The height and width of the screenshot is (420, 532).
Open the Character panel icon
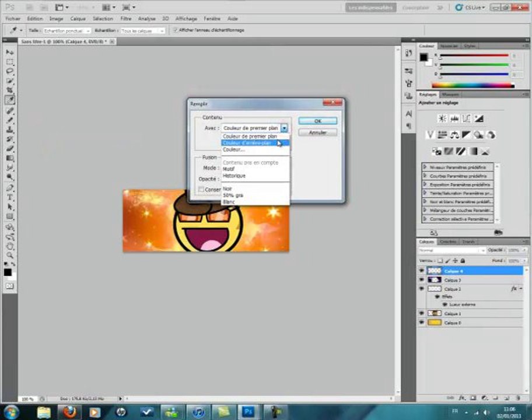[x=409, y=114]
